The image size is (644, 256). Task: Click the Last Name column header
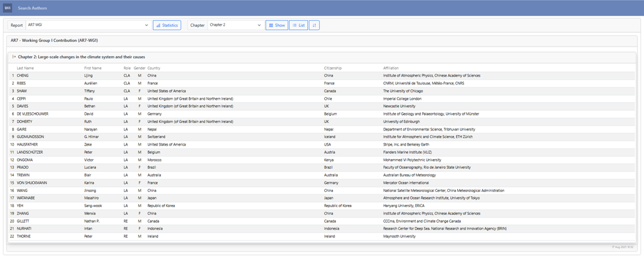[25, 68]
